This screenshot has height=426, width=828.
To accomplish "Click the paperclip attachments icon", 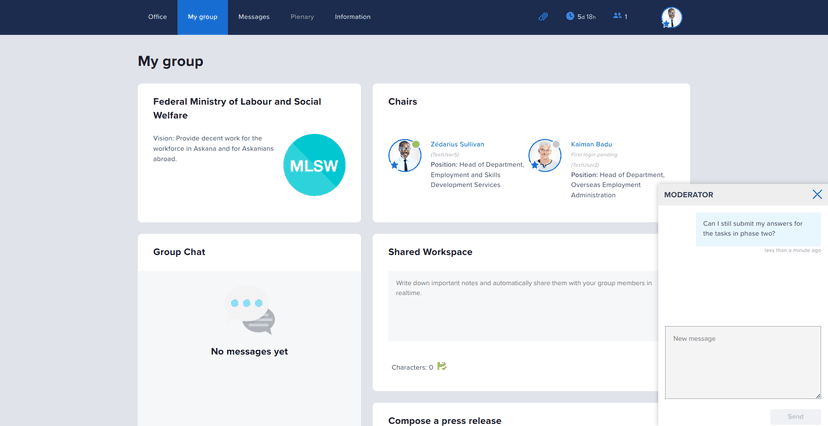I will click(543, 17).
